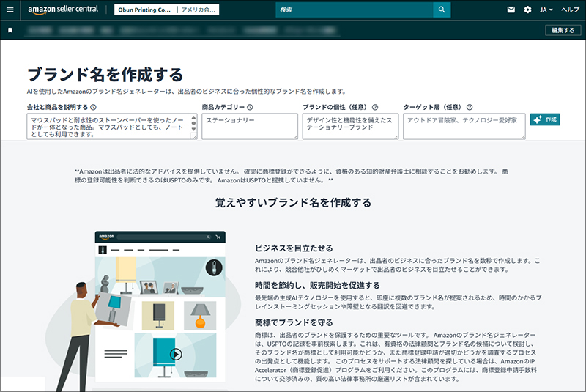Click the ブランドの個性 text field

click(350, 127)
